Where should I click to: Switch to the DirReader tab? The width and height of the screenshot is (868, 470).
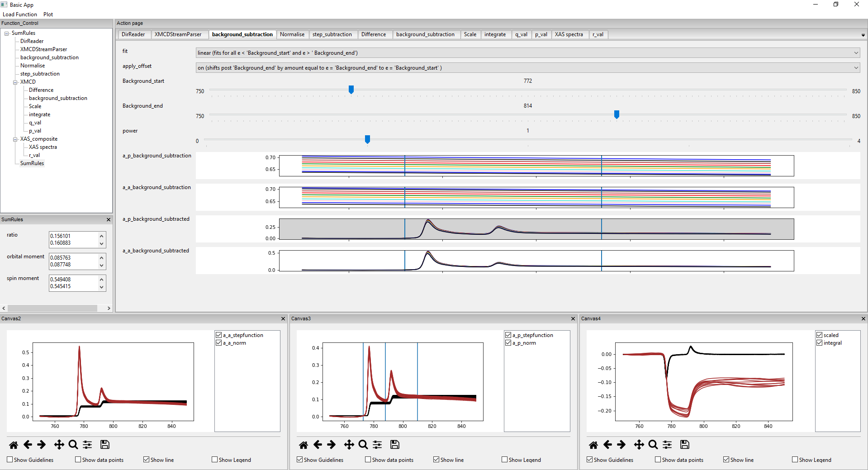point(133,34)
